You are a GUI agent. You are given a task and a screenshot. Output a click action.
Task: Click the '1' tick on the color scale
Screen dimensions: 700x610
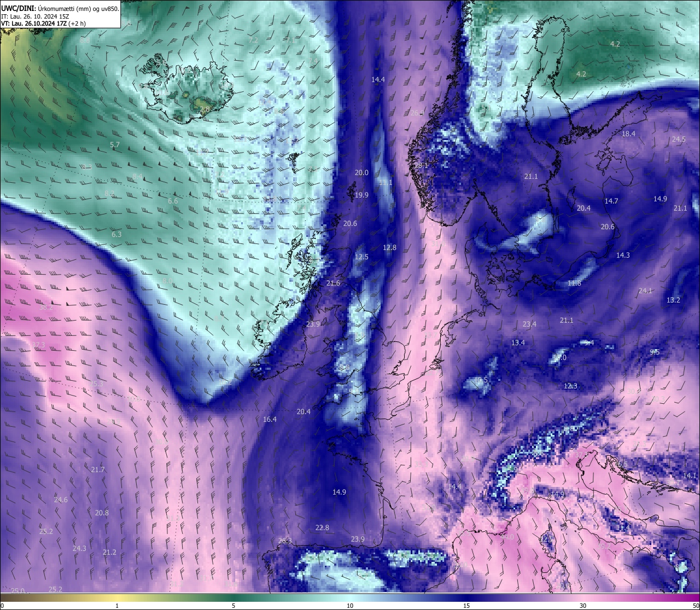117,606
